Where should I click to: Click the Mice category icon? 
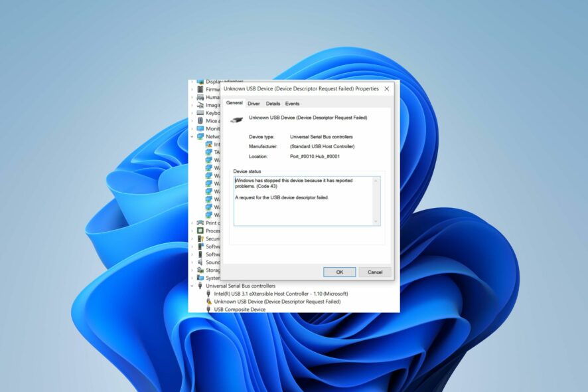click(x=200, y=120)
